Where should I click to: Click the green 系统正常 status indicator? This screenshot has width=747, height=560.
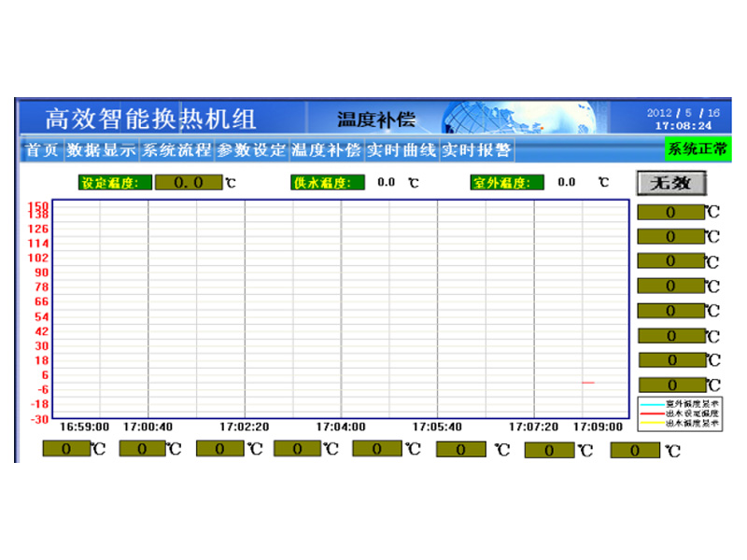click(698, 149)
